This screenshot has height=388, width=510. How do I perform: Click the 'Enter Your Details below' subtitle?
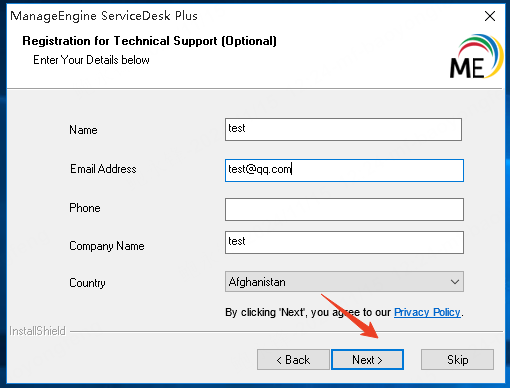(x=91, y=60)
